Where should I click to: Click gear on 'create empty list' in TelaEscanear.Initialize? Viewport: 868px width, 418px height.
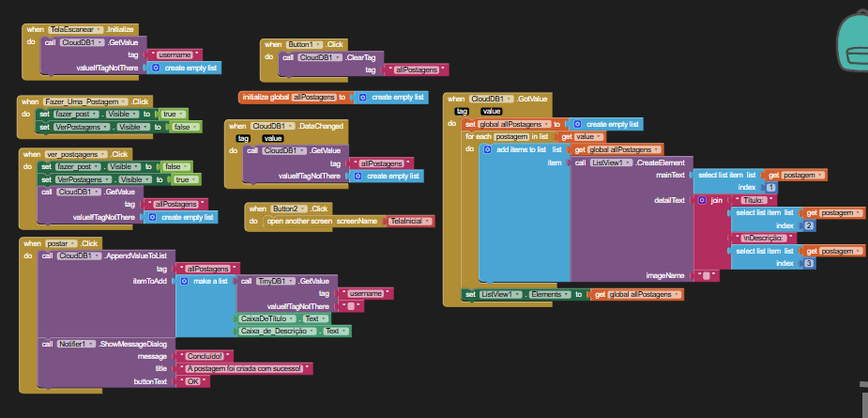[x=157, y=68]
